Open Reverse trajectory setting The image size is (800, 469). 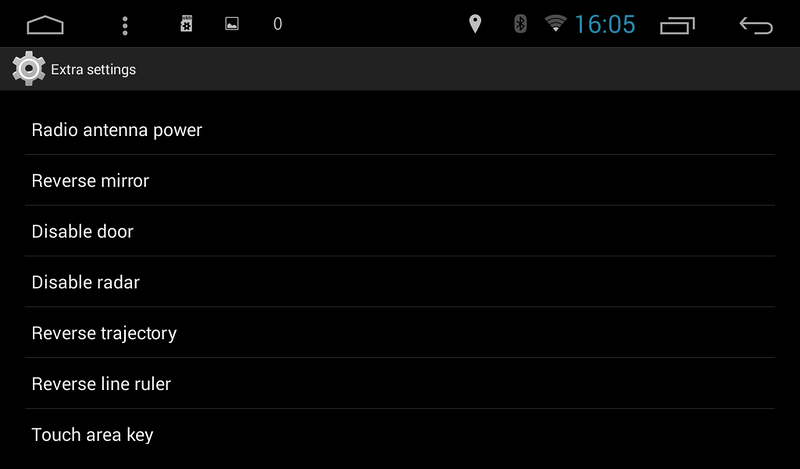pyautogui.click(x=400, y=333)
